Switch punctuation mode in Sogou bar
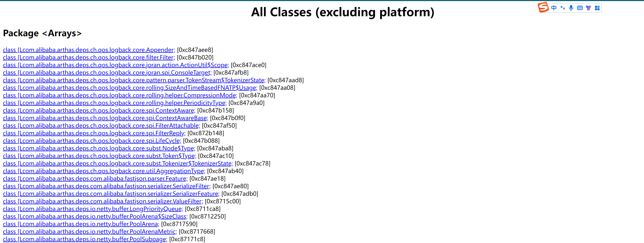This screenshot has height=243, width=644. point(563,8)
